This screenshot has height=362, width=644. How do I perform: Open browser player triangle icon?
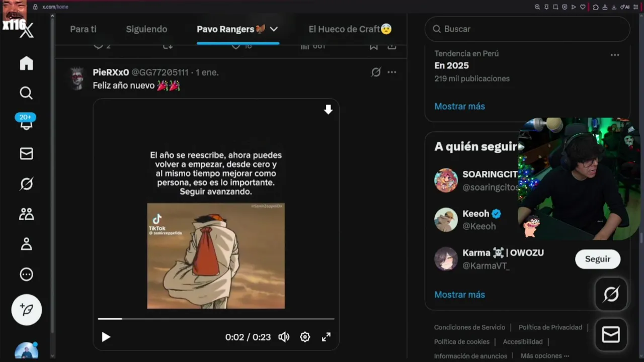574,7
